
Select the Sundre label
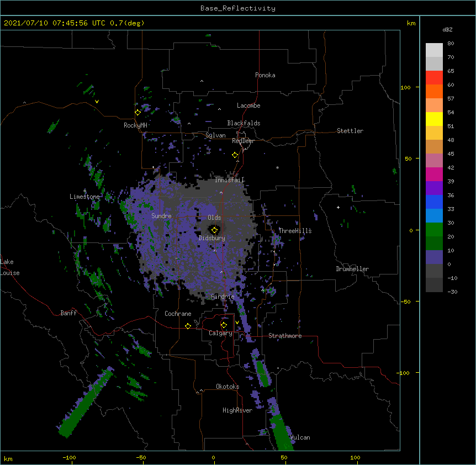coord(161,216)
